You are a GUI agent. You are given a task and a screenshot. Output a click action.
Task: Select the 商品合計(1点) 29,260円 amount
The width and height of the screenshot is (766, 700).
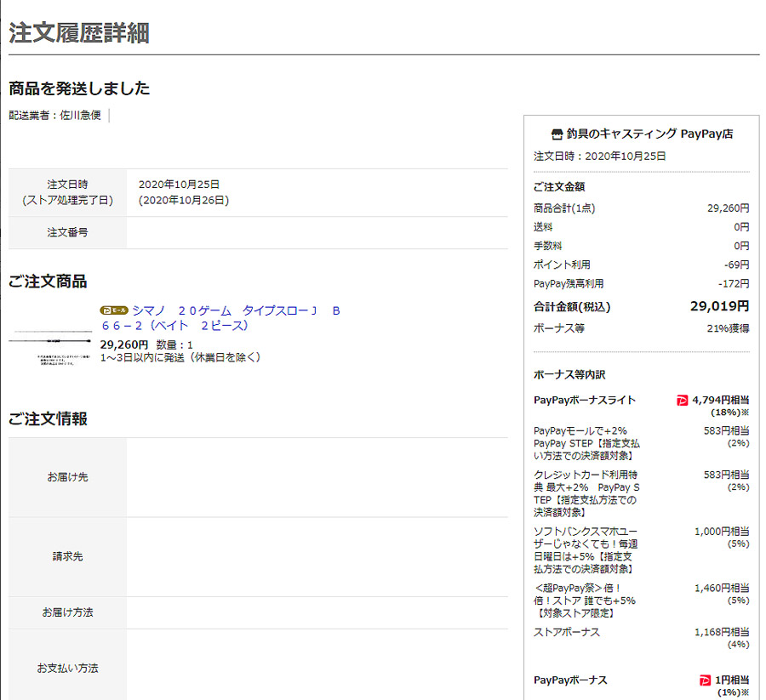pyautogui.click(x=728, y=208)
